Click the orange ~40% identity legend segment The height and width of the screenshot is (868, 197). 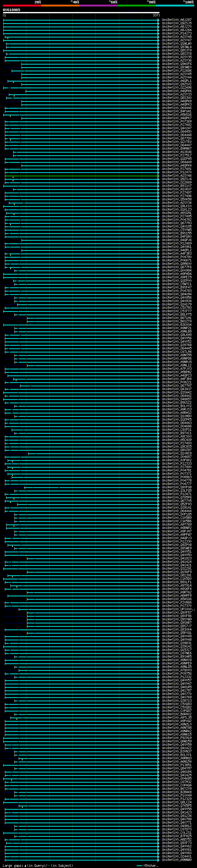[60, 6]
